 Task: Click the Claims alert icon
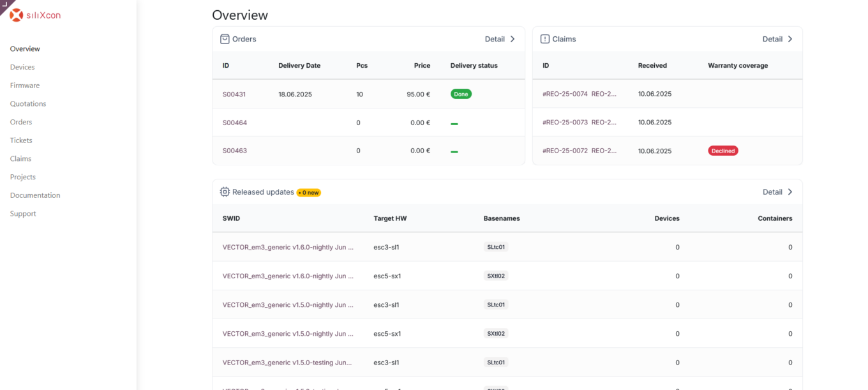(x=545, y=39)
